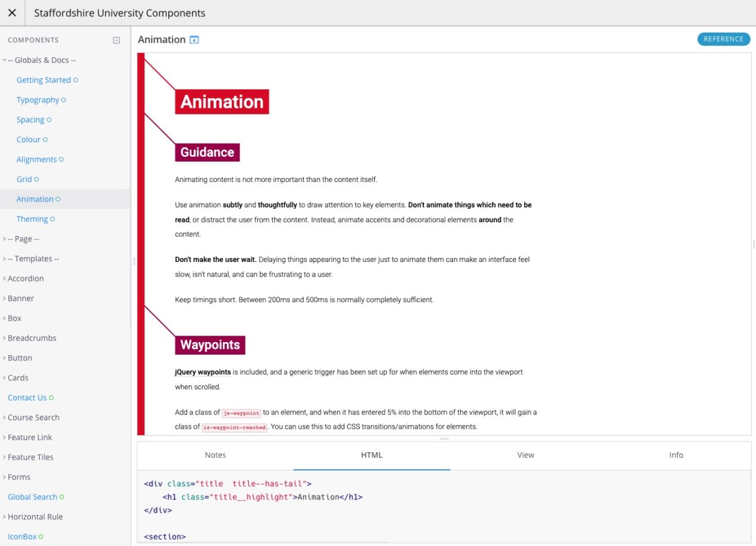The height and width of the screenshot is (546, 756).
Task: Open the Colour docs page
Action: point(28,139)
